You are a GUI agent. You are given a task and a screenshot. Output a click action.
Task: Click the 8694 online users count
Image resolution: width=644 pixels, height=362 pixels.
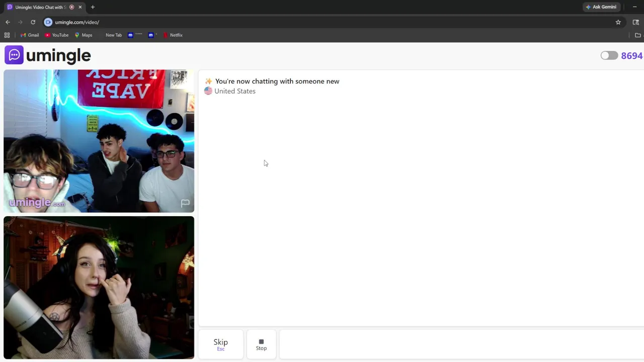pos(631,56)
